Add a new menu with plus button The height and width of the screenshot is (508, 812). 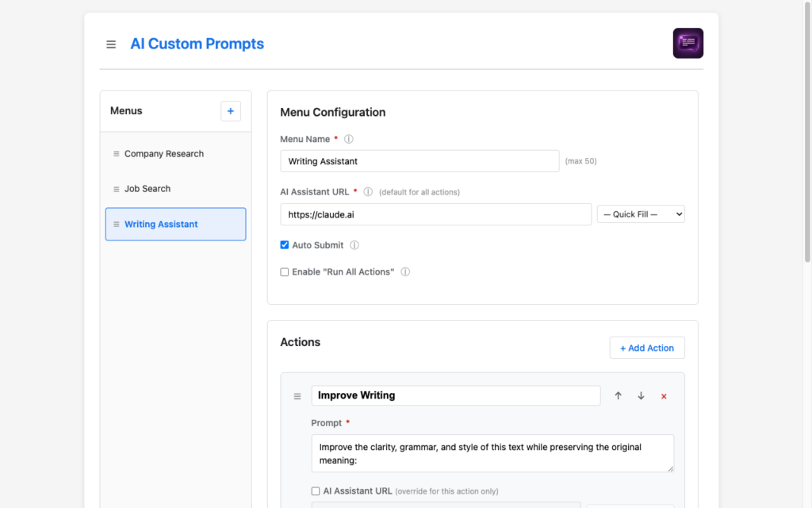point(231,111)
